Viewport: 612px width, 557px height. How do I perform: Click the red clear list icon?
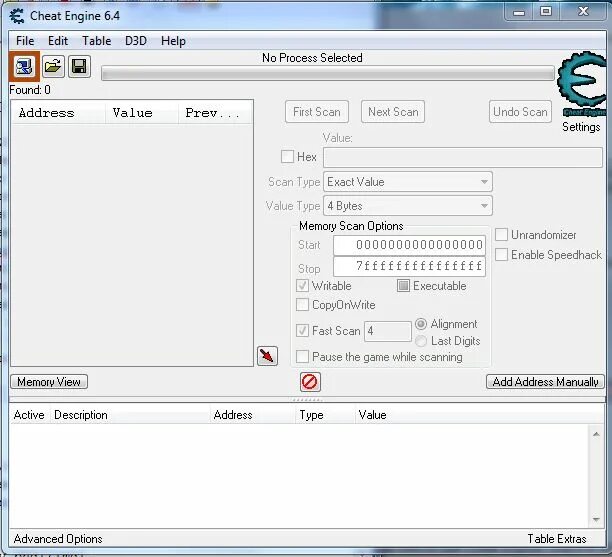(x=310, y=382)
